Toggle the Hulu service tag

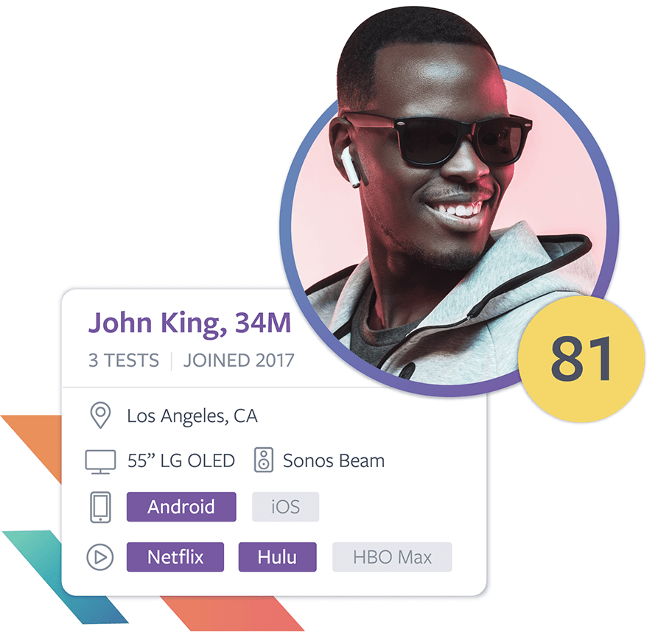(277, 557)
